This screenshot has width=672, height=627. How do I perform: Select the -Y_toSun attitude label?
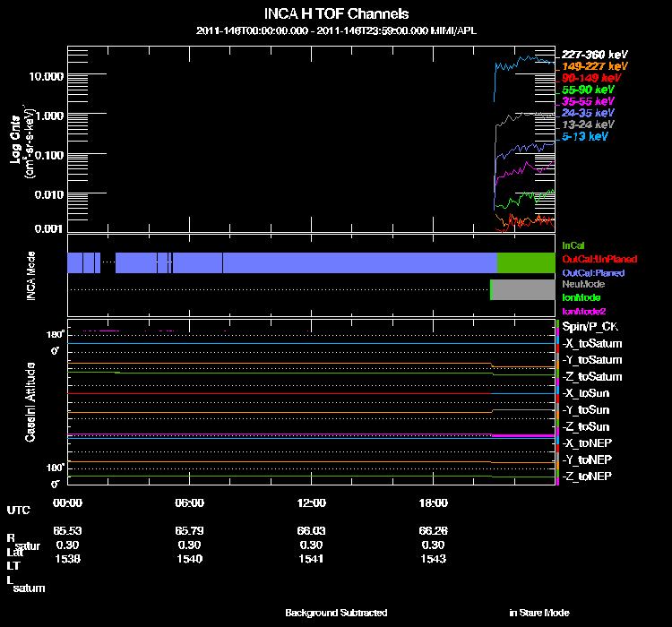point(586,409)
